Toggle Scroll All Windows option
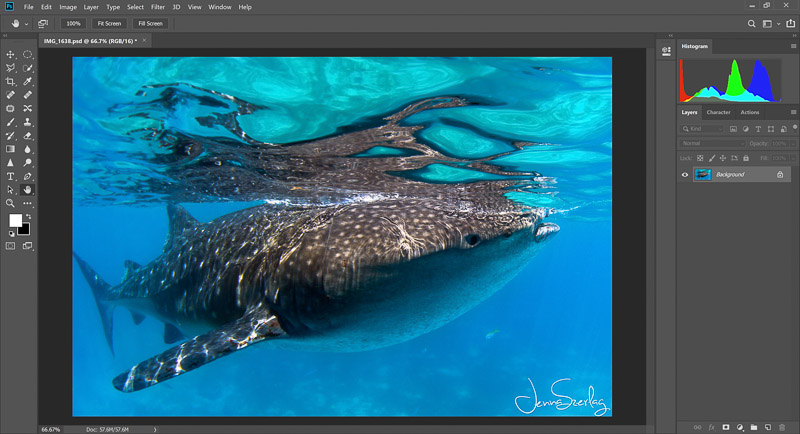 pos(43,23)
